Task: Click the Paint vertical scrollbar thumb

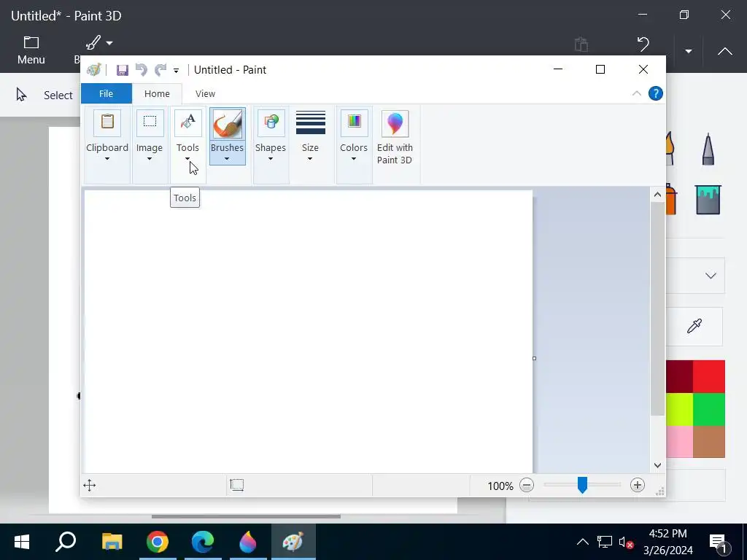Action: pos(657,309)
